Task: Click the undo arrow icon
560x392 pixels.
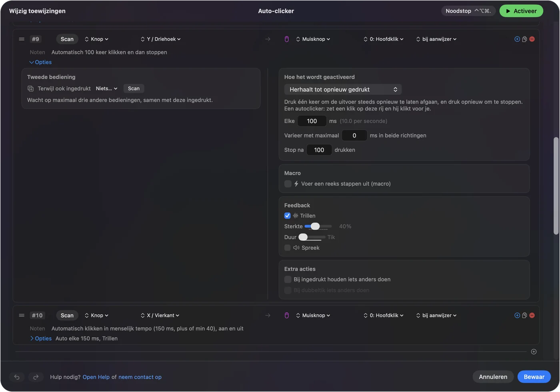Action: [17, 377]
